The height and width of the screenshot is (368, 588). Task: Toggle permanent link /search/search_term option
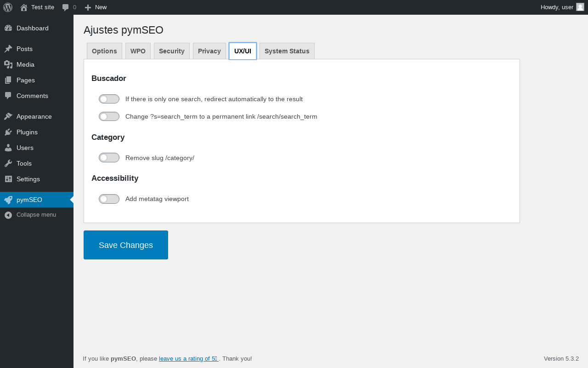click(109, 116)
